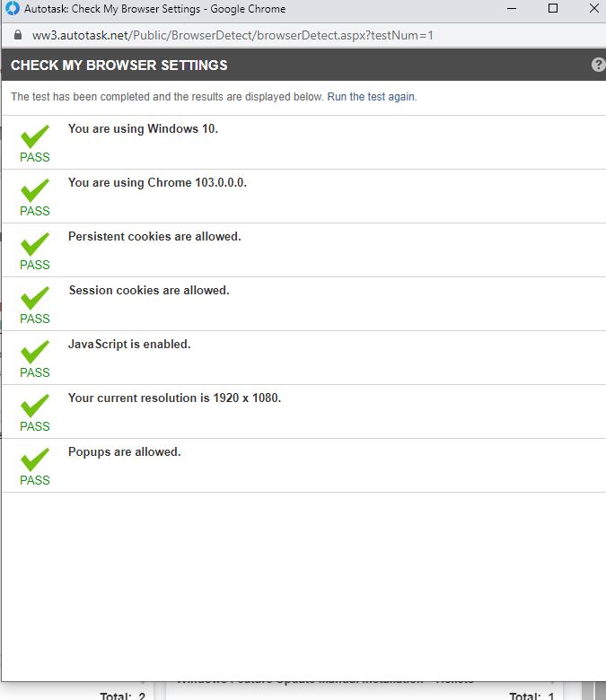Maximize the browser check window

[553, 9]
